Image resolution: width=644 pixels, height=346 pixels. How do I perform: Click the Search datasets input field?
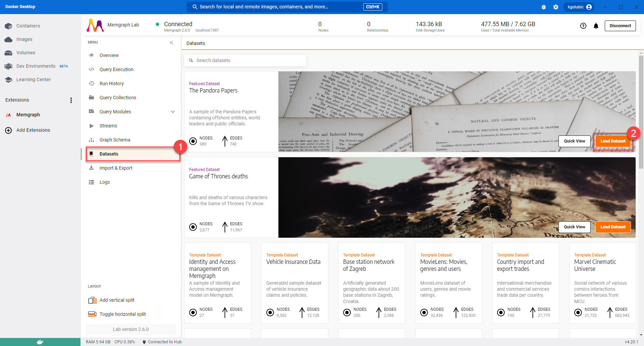pyautogui.click(x=245, y=60)
